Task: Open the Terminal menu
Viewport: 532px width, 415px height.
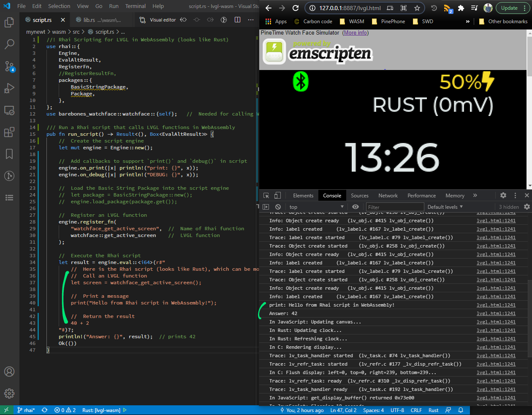Action: pyautogui.click(x=135, y=6)
